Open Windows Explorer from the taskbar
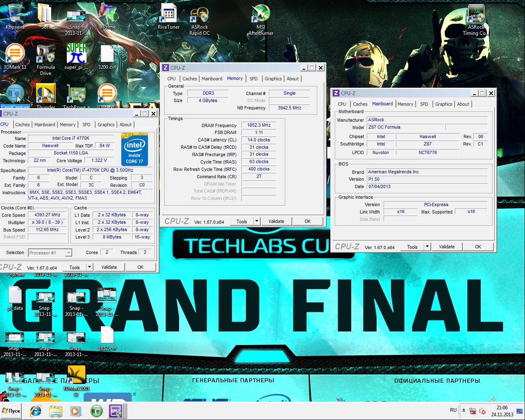 pyautogui.click(x=56, y=411)
